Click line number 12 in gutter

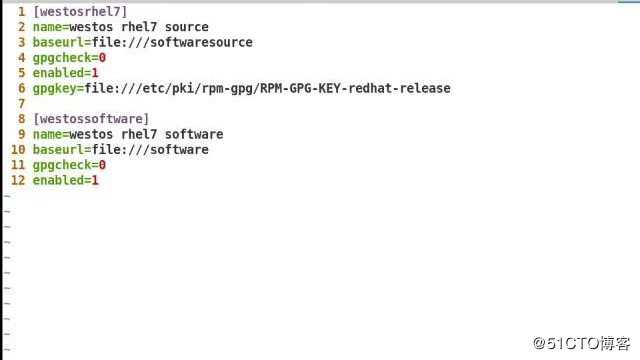coord(18,180)
